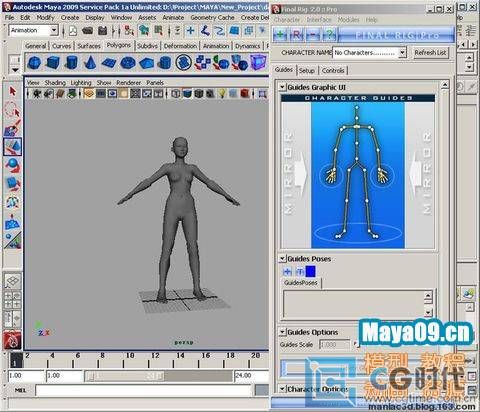The height and width of the screenshot is (412, 480).
Task: Switch to four view layout
Action: pos(13,300)
